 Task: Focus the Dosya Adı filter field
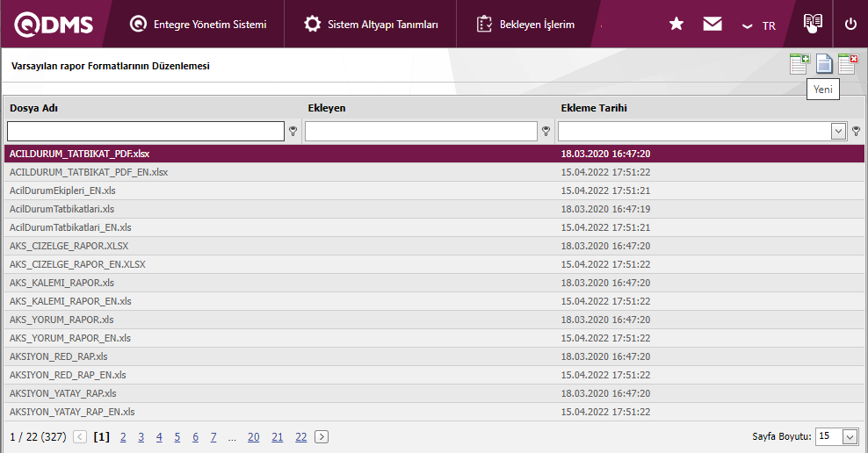pyautogui.click(x=146, y=131)
